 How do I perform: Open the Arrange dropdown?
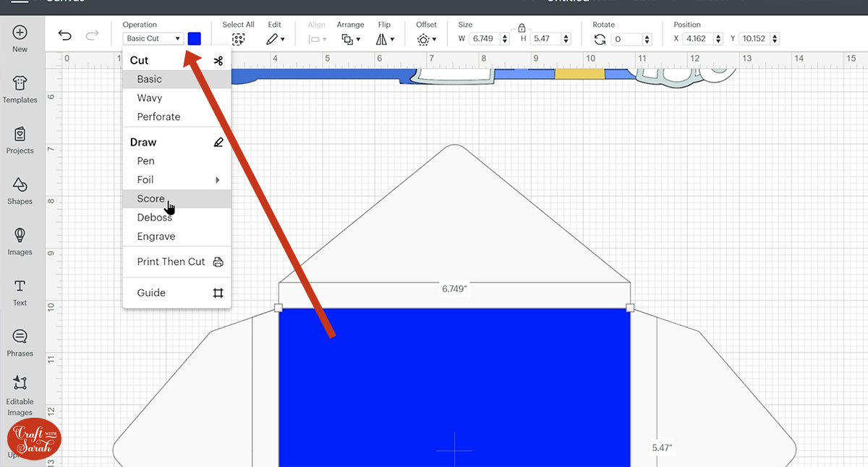(350, 39)
